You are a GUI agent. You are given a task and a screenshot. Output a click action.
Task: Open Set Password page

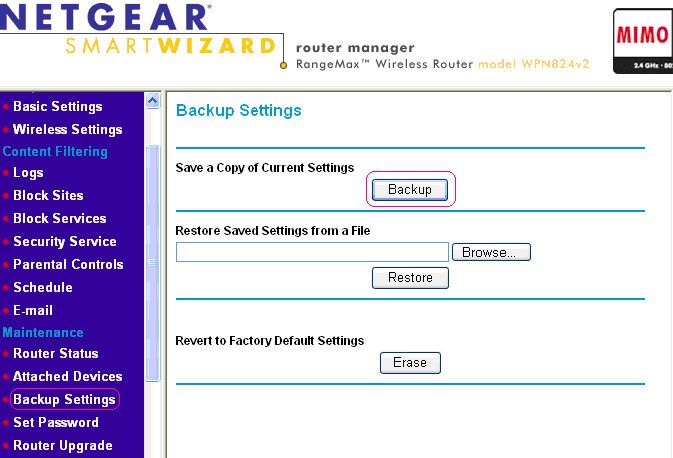coord(55,423)
